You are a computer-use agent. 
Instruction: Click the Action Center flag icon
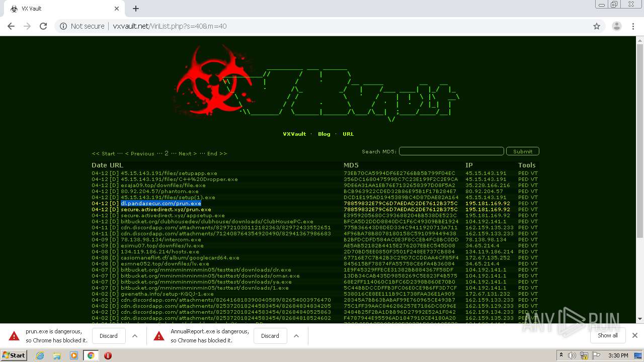tap(596, 355)
